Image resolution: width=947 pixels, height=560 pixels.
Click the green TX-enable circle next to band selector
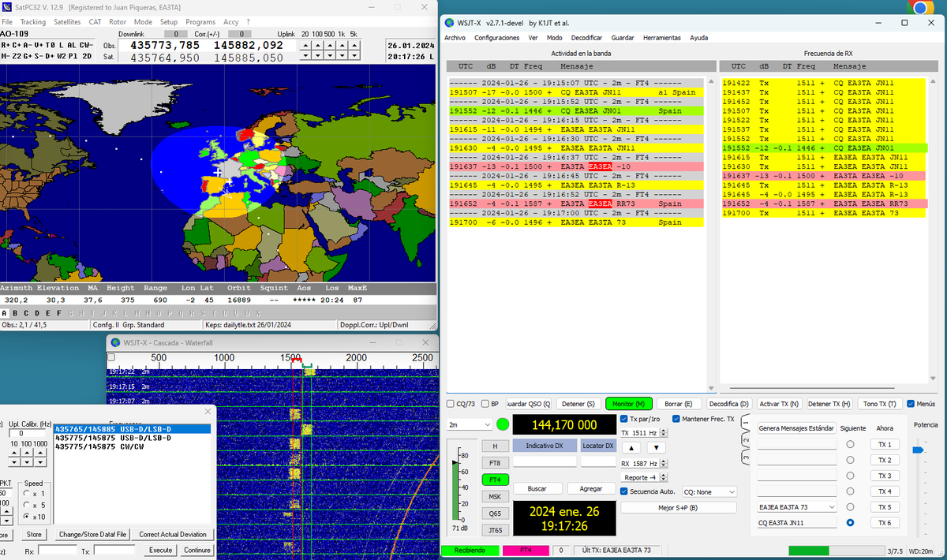[503, 424]
